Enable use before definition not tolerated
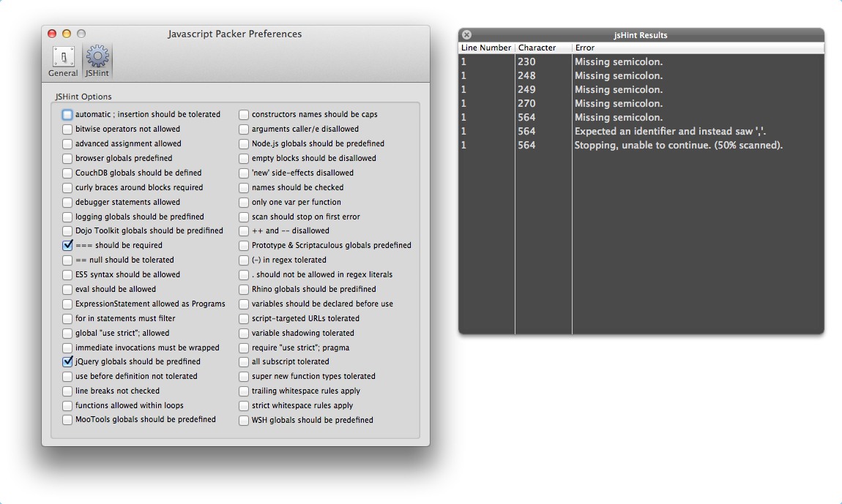The width and height of the screenshot is (842, 504). point(67,376)
